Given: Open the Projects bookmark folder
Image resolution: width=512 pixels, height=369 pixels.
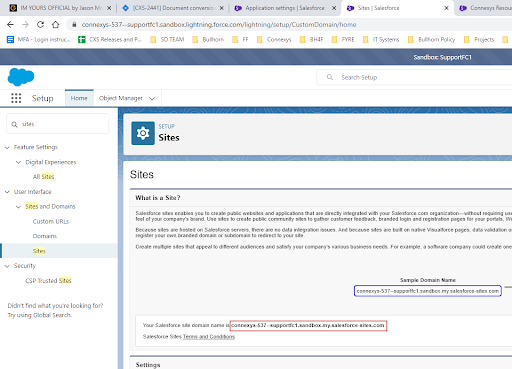Looking at the screenshot, I should point(479,39).
